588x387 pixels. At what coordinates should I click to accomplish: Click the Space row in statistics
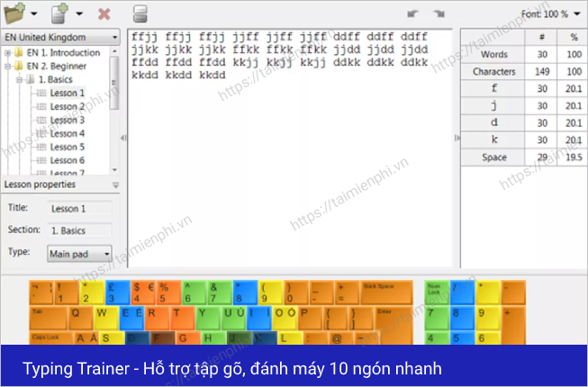524,157
